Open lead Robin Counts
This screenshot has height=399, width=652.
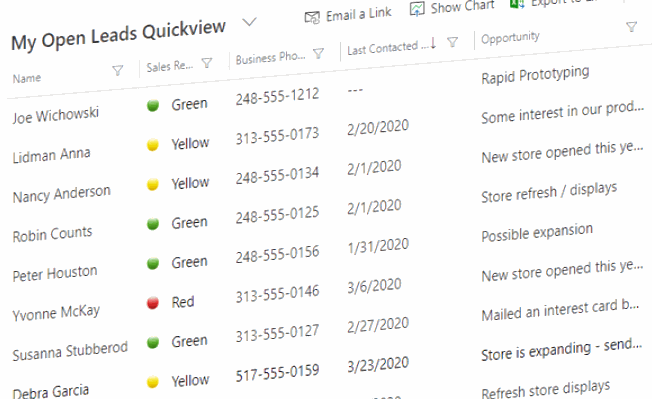(x=52, y=234)
